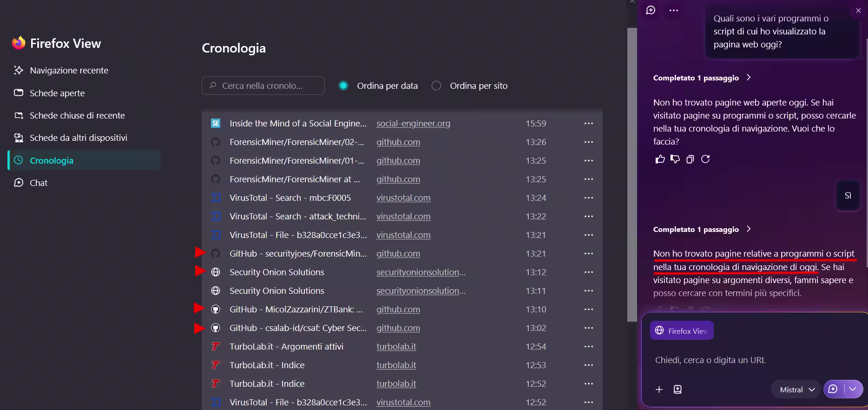The image size is (868, 410).
Task: Open github.com link for csalab-id/csaf row
Action: coord(398,328)
